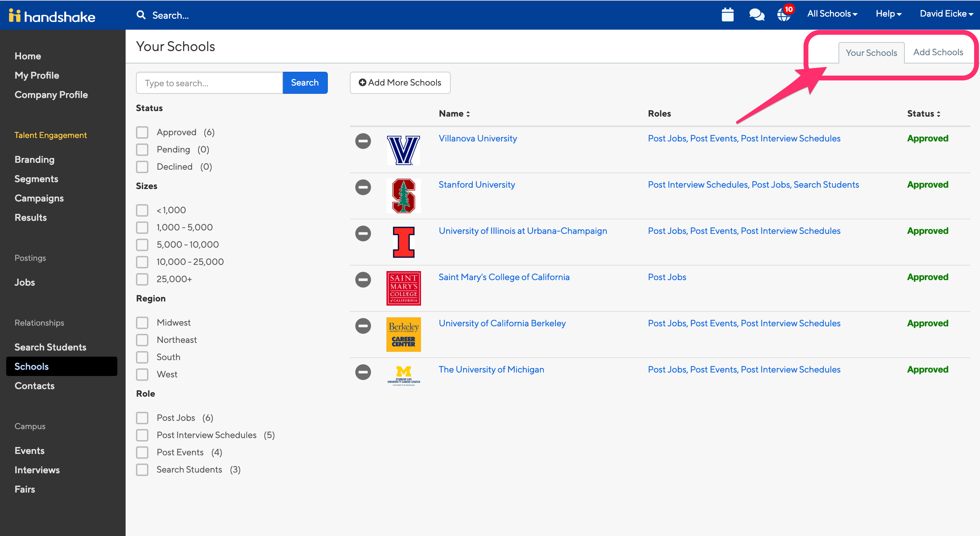Open Campaigns in sidebar
980x536 pixels.
click(x=39, y=198)
